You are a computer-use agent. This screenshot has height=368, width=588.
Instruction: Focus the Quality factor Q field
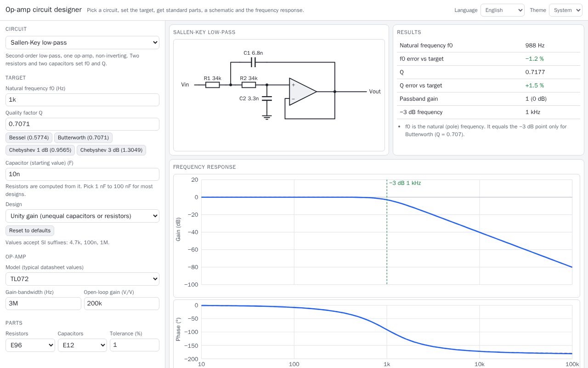coord(82,124)
